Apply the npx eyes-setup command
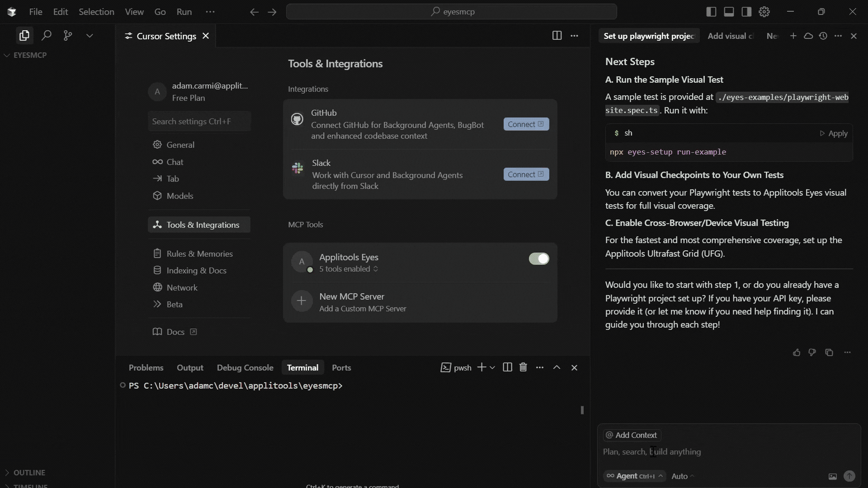 (x=834, y=133)
